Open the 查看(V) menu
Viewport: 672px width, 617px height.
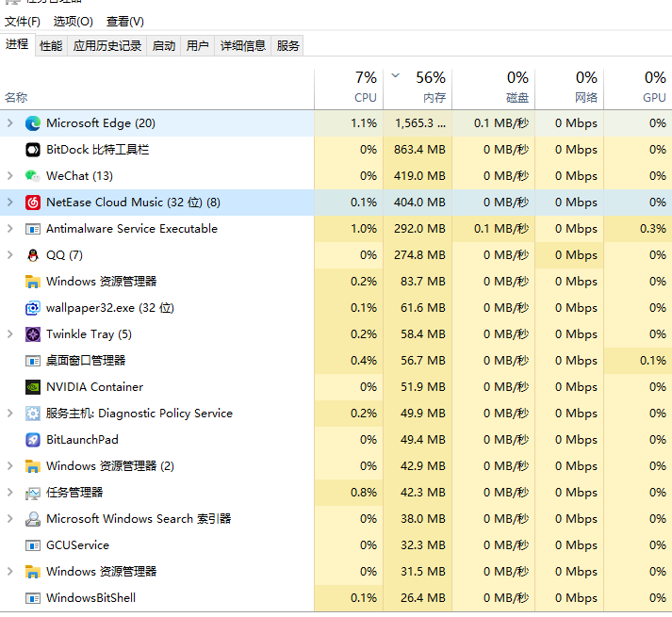click(x=125, y=22)
